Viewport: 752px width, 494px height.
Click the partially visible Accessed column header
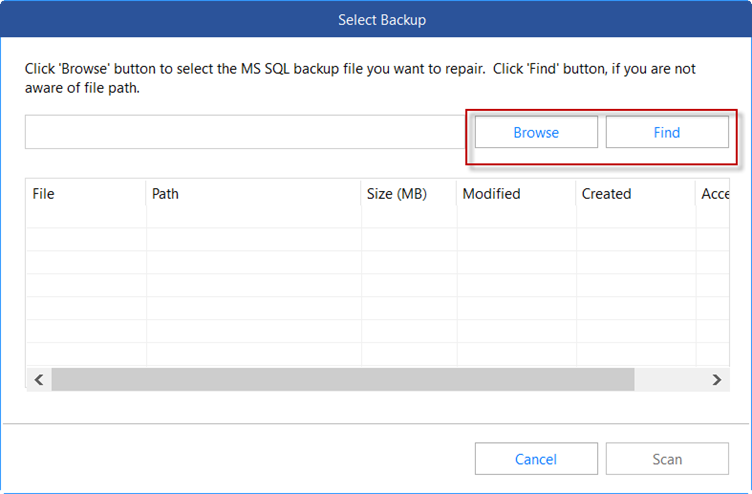(714, 194)
